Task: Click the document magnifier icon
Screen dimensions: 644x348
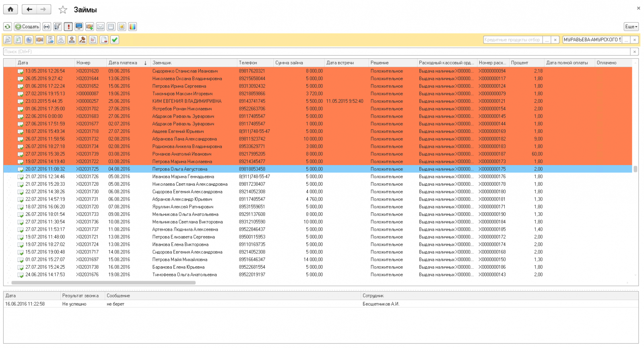Action: (8, 39)
